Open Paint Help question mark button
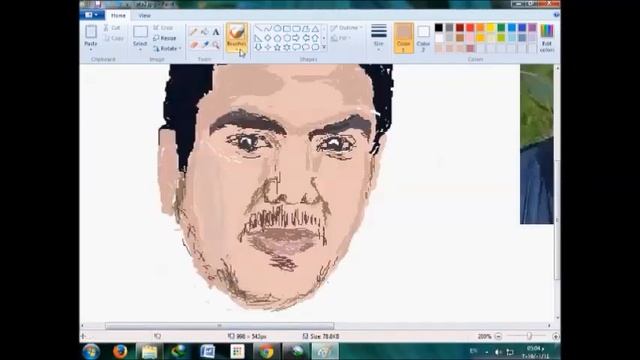The height and width of the screenshot is (360, 640). coord(556,15)
